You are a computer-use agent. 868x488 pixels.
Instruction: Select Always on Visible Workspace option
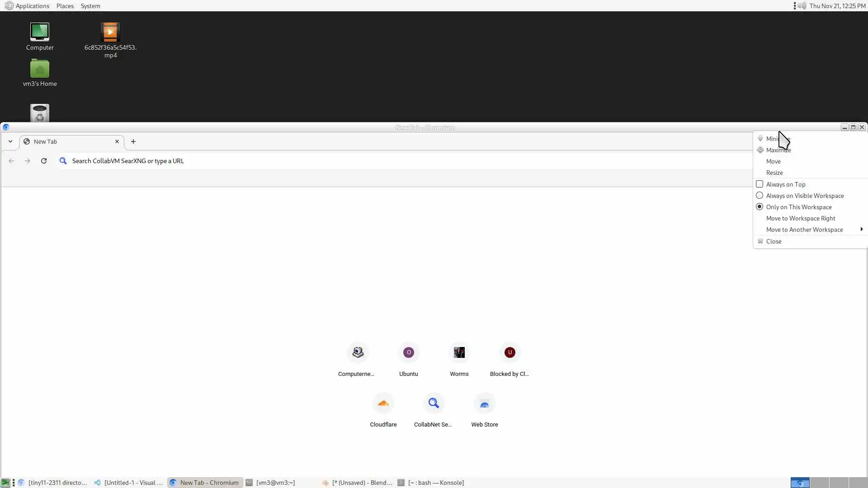[x=759, y=196]
